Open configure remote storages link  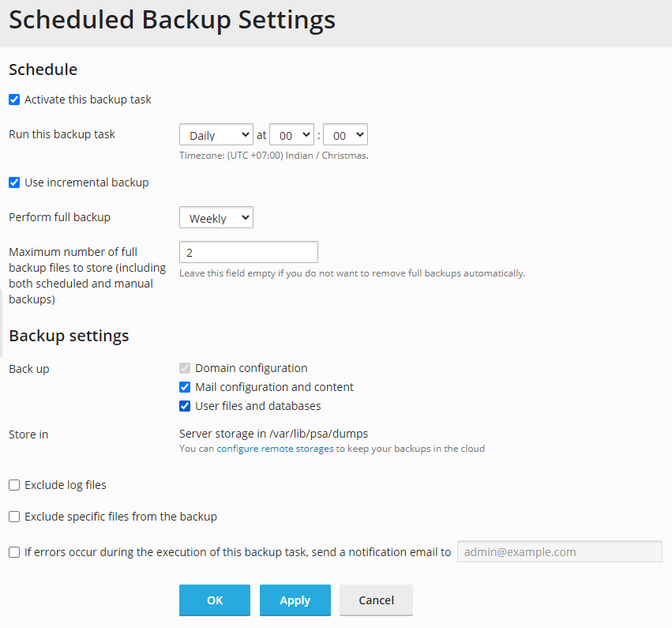click(x=275, y=449)
